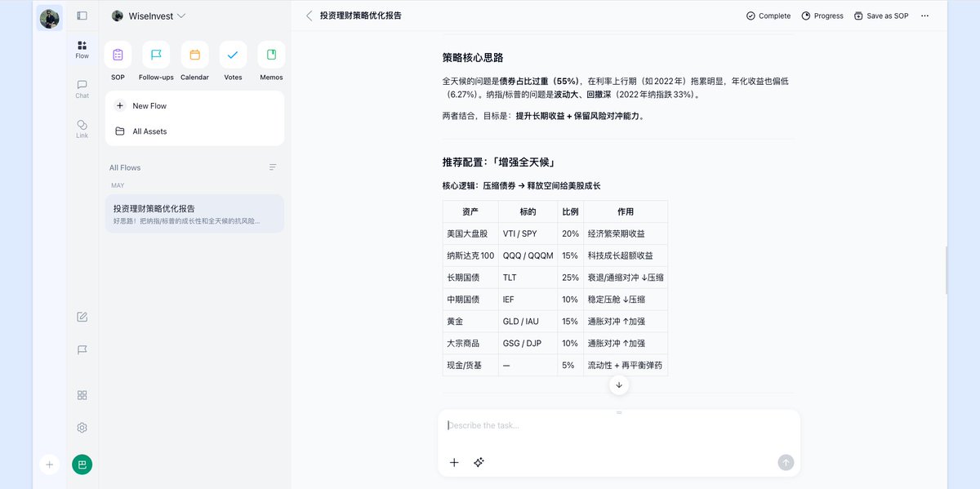The height and width of the screenshot is (489, 980).
Task: Click the IEF table cell
Action: (528, 300)
